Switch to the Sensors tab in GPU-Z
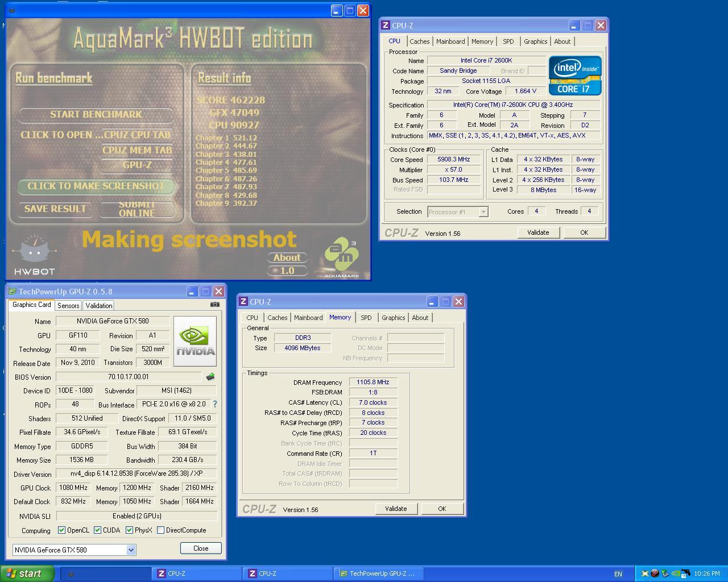Viewport: 728px width, 582px height. point(68,306)
